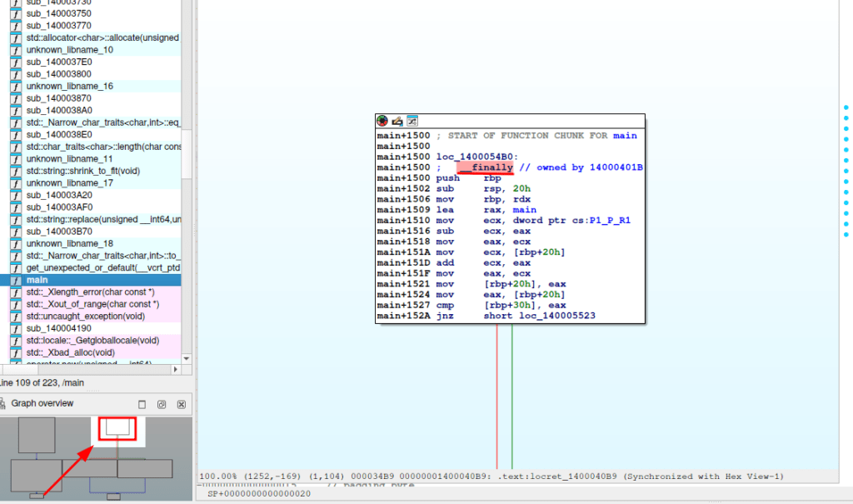The height and width of the screenshot is (504, 853).
Task: Maximize the Graph overview panel
Action: click(142, 404)
